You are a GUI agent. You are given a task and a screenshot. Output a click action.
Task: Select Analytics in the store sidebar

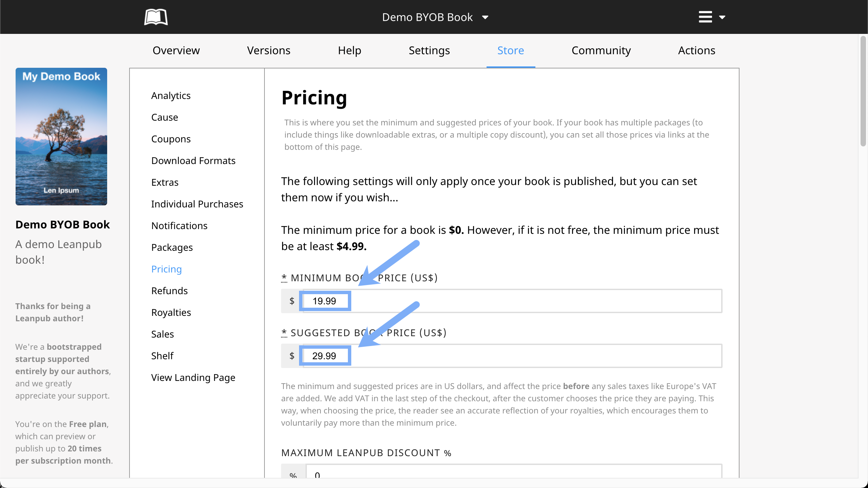point(171,96)
